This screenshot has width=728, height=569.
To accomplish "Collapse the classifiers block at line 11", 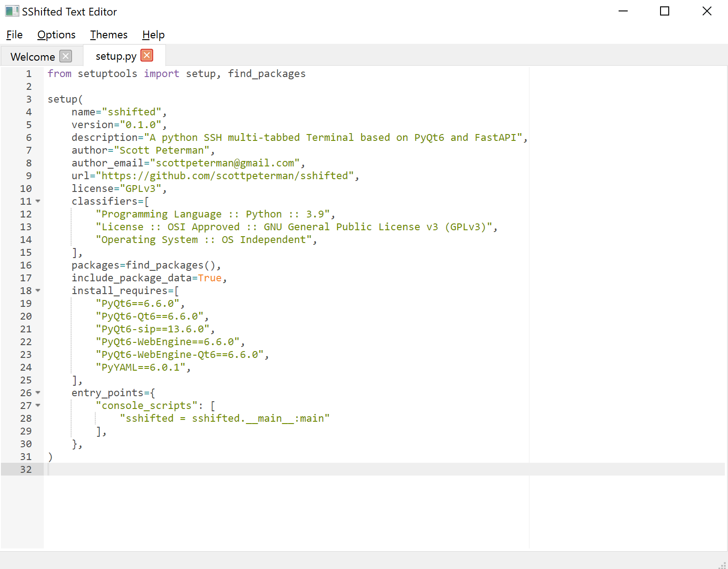I will point(38,201).
